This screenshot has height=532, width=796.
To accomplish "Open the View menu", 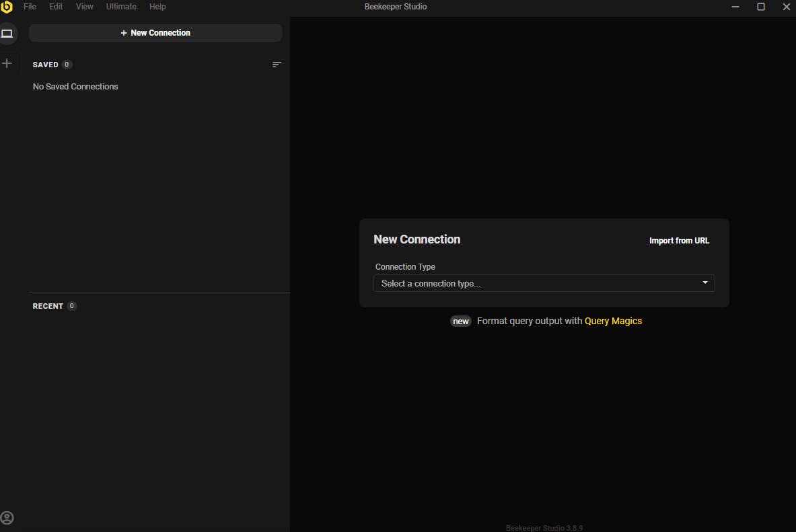I will [x=84, y=7].
